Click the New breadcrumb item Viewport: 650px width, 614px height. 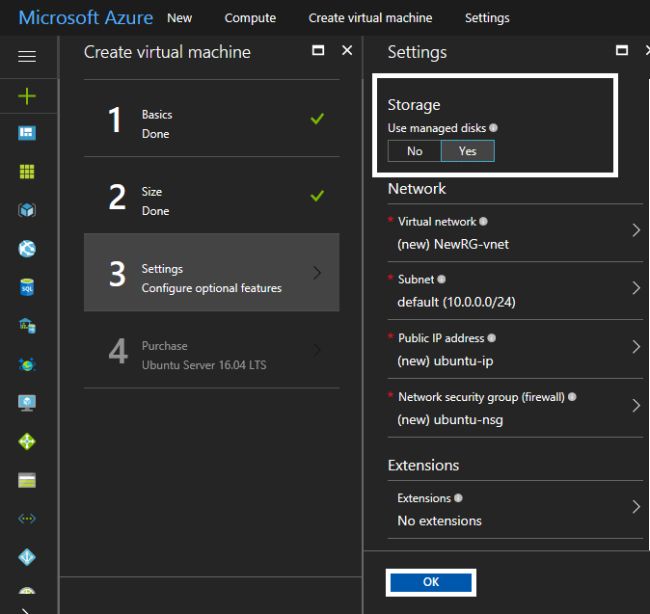pos(180,18)
